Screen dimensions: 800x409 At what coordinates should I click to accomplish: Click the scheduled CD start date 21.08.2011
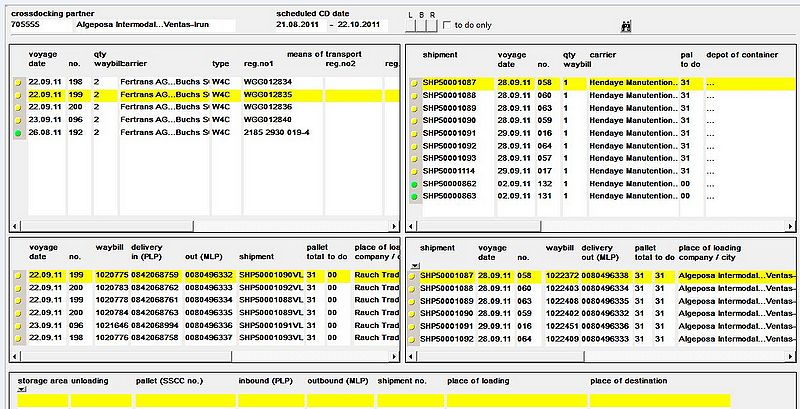point(301,25)
